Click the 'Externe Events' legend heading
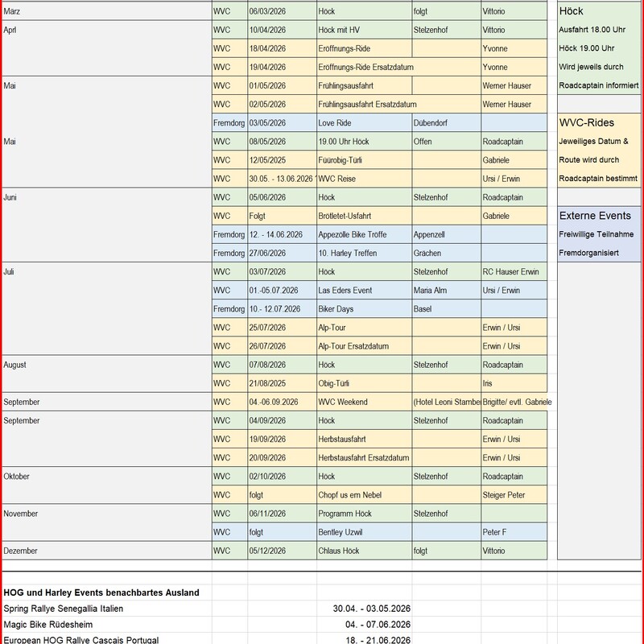644x644 pixels. pos(595,216)
